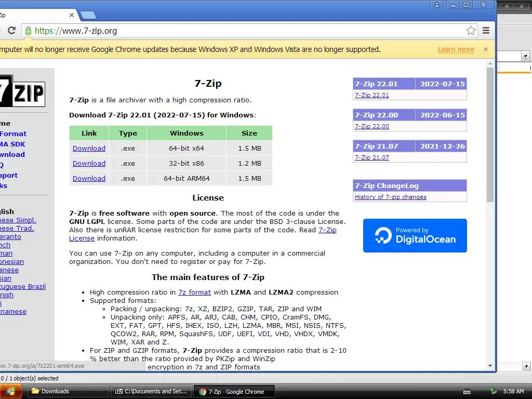Open a new tab in Chrome
This screenshot has width=532, height=399.
tap(88, 15)
